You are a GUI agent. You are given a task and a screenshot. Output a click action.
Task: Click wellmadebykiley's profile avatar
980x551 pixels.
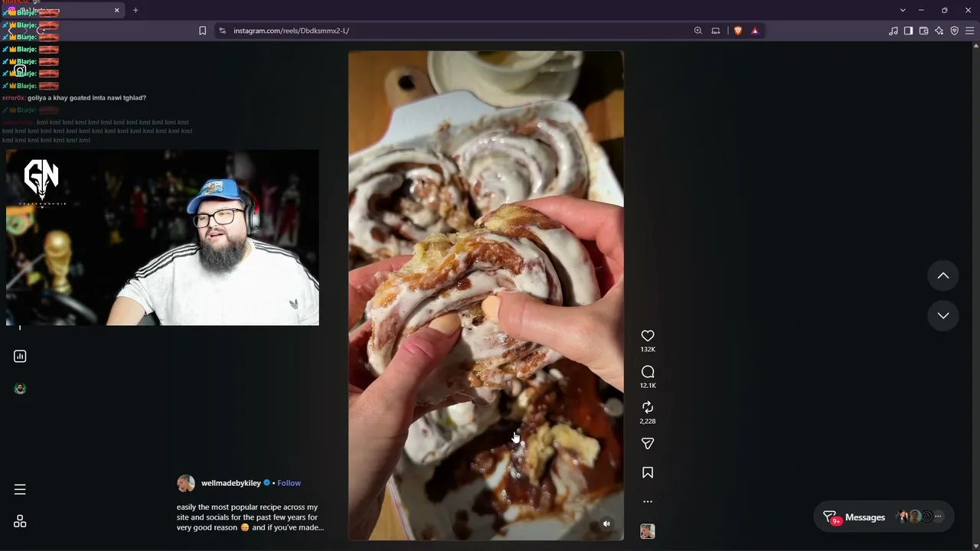pos(186,483)
